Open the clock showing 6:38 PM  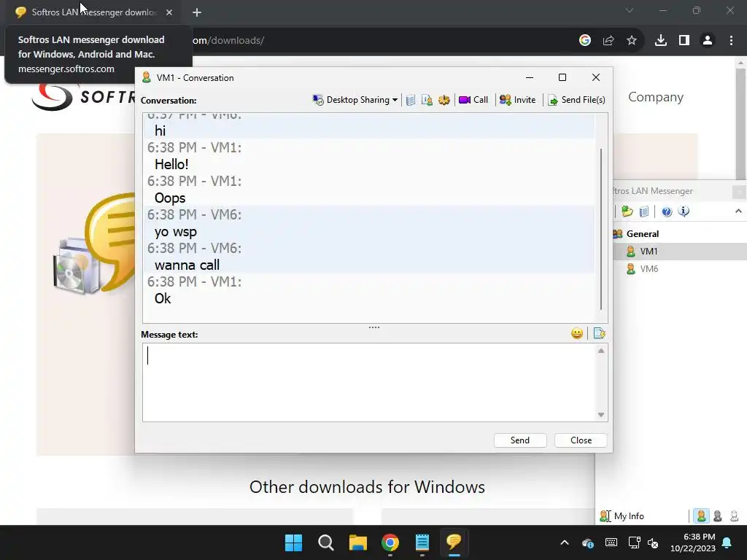(693, 542)
